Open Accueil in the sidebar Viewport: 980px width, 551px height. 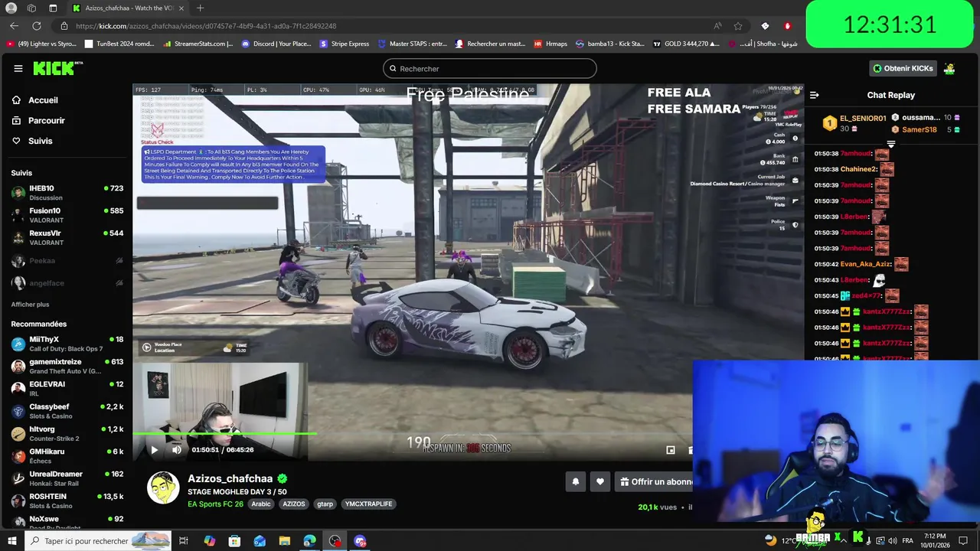43,100
